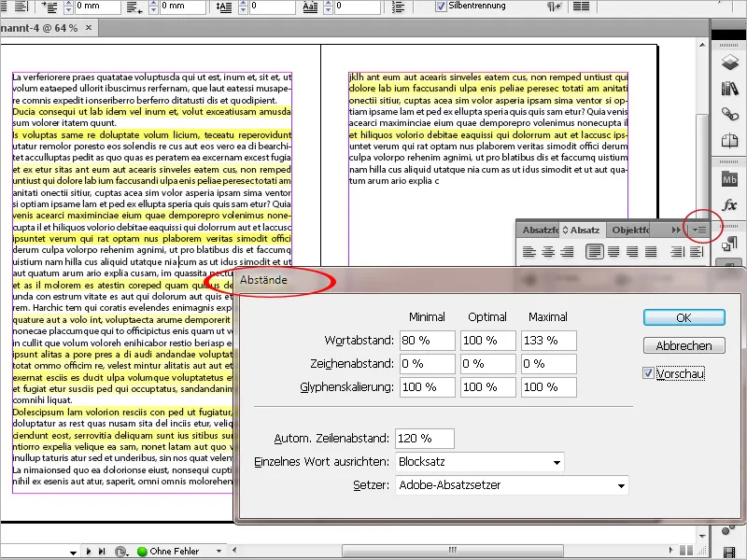
Task: Select the Absatz panel tab
Action: pyautogui.click(x=581, y=230)
